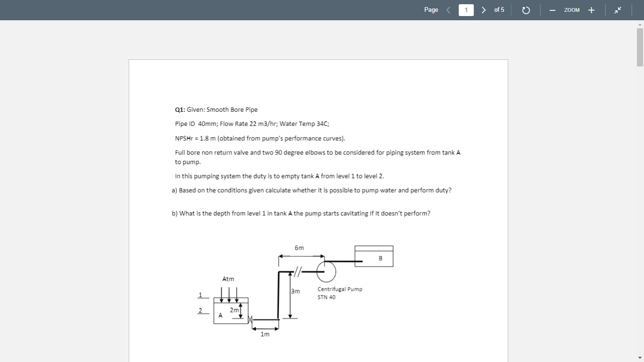The image size is (644, 362).
Task: Click the Atm label in the diagram
Action: point(228,279)
